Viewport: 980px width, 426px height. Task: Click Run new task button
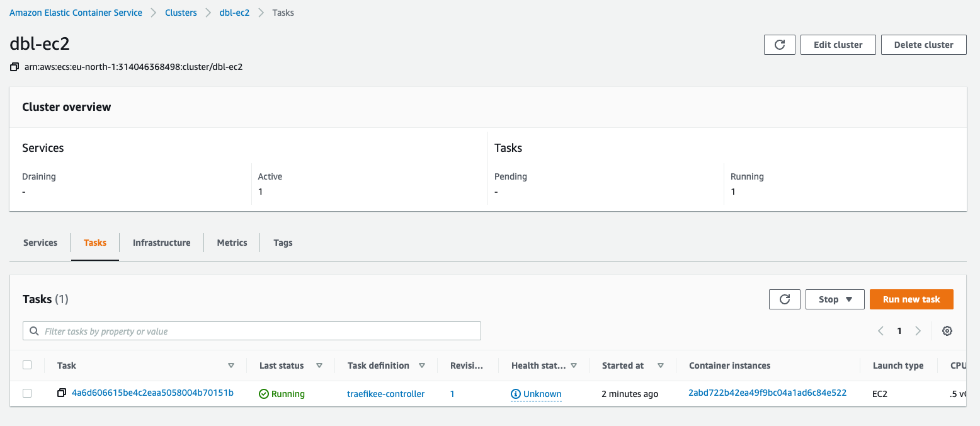pos(911,299)
